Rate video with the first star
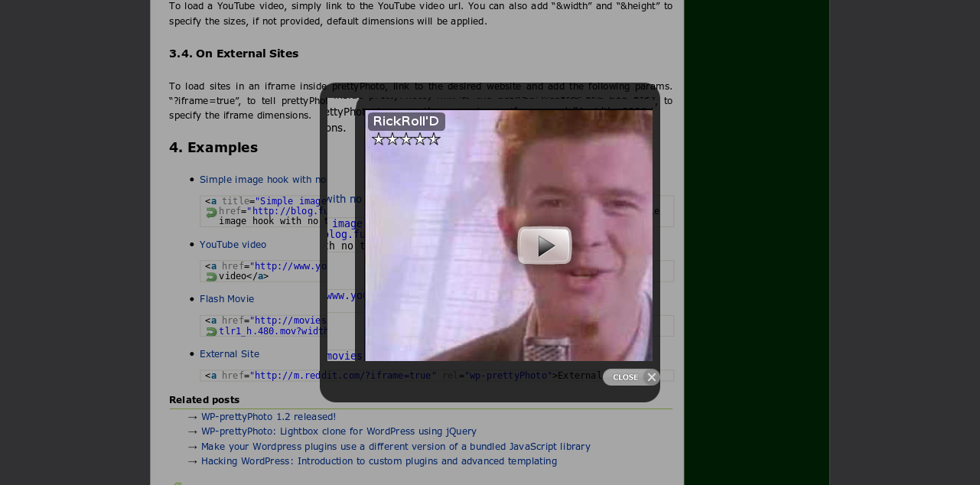The image size is (980, 485). tap(379, 139)
